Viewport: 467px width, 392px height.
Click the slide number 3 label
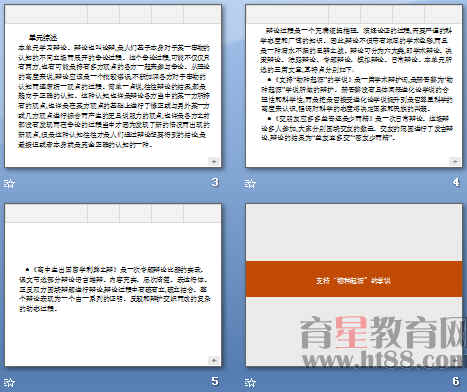click(x=215, y=182)
